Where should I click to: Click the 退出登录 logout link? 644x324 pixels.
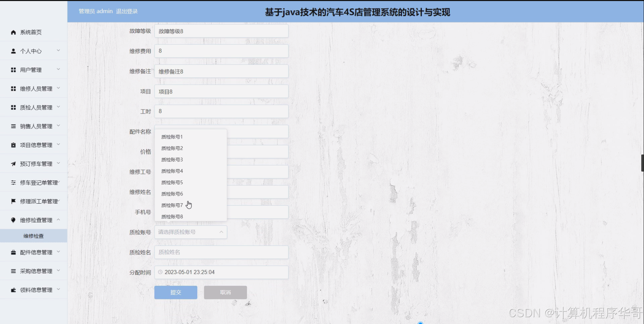(127, 11)
